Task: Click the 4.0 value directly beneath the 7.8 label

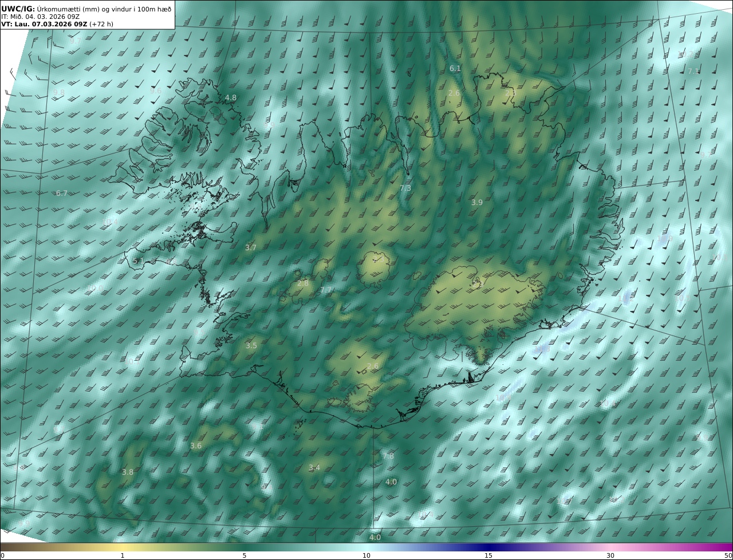Action: [391, 482]
